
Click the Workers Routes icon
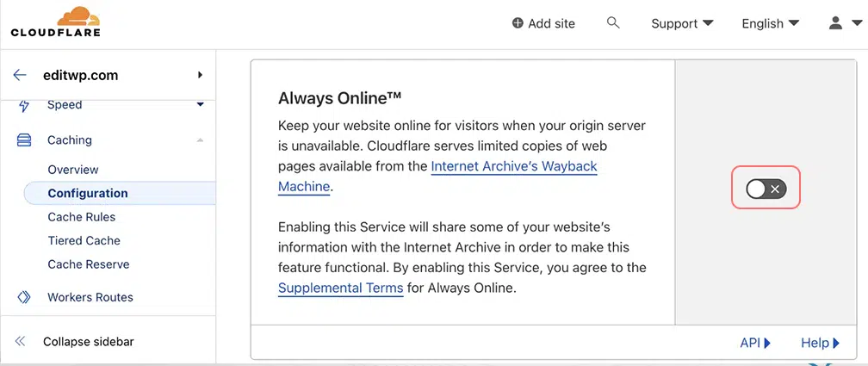(x=24, y=297)
